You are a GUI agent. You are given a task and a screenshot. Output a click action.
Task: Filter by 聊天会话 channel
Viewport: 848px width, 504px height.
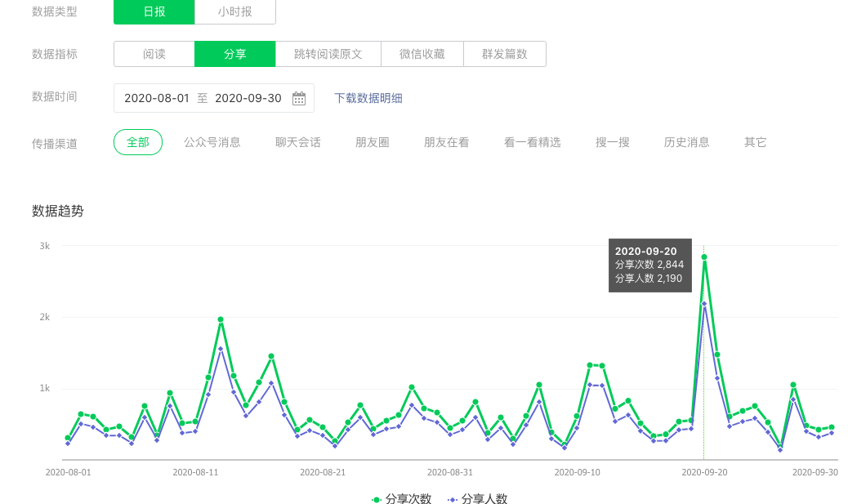[x=298, y=142]
